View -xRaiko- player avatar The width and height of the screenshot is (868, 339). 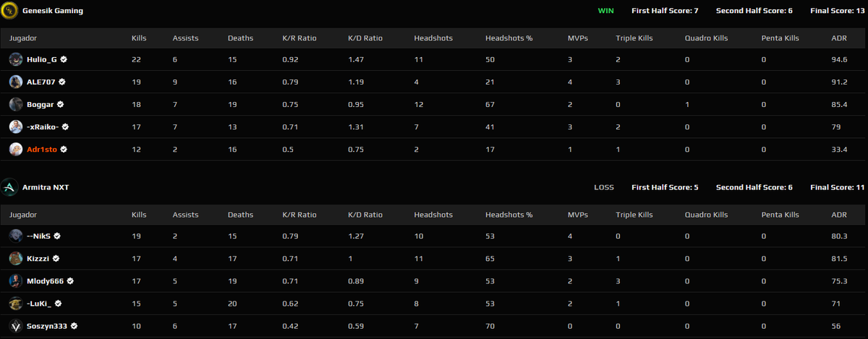point(16,127)
